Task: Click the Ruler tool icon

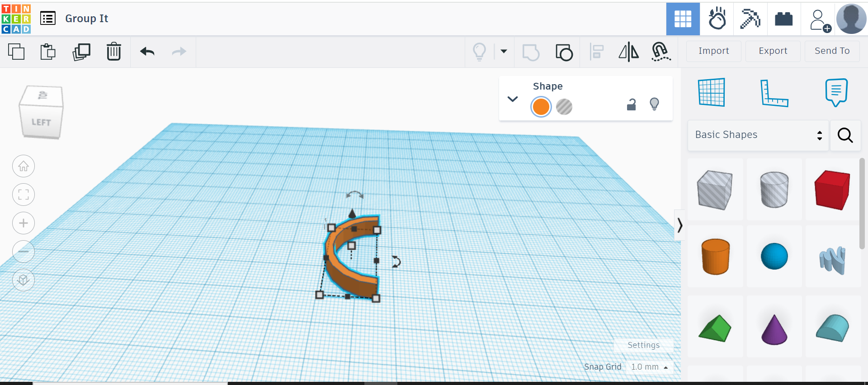Action: [x=774, y=93]
